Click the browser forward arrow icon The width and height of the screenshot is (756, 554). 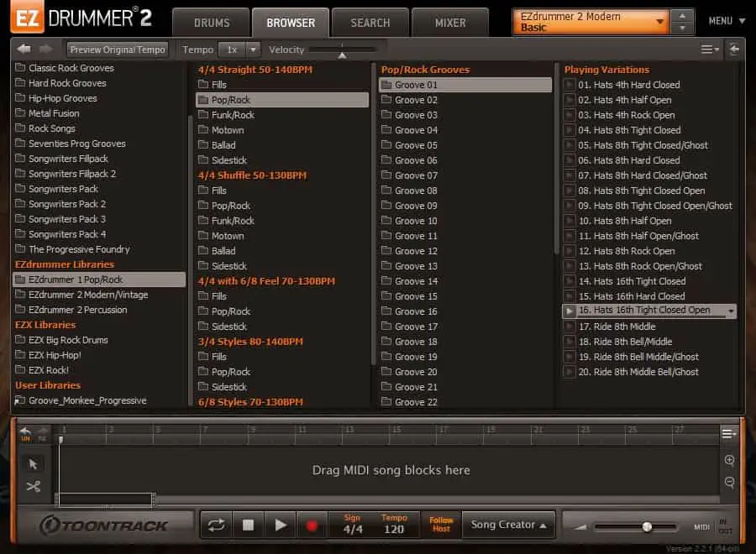[46, 50]
